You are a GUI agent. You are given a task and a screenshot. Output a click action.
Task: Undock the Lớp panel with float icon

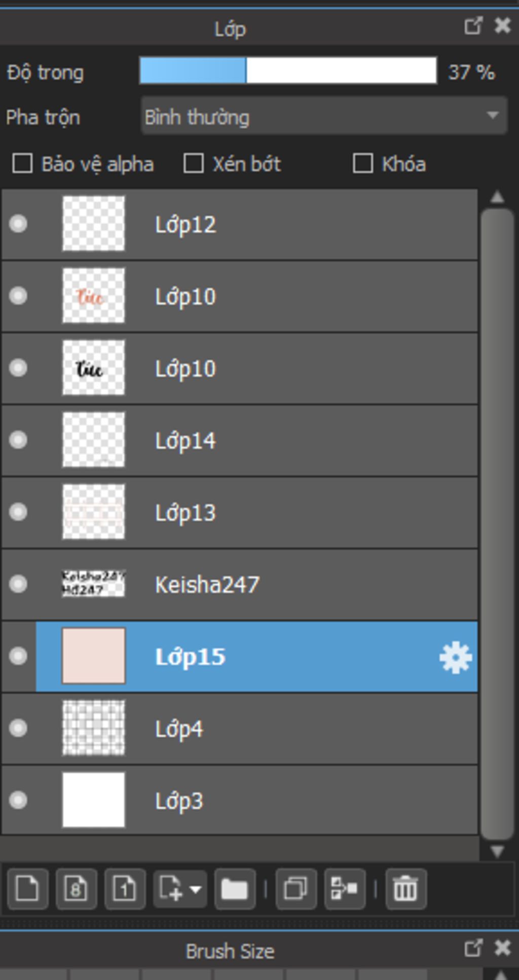[x=473, y=26]
